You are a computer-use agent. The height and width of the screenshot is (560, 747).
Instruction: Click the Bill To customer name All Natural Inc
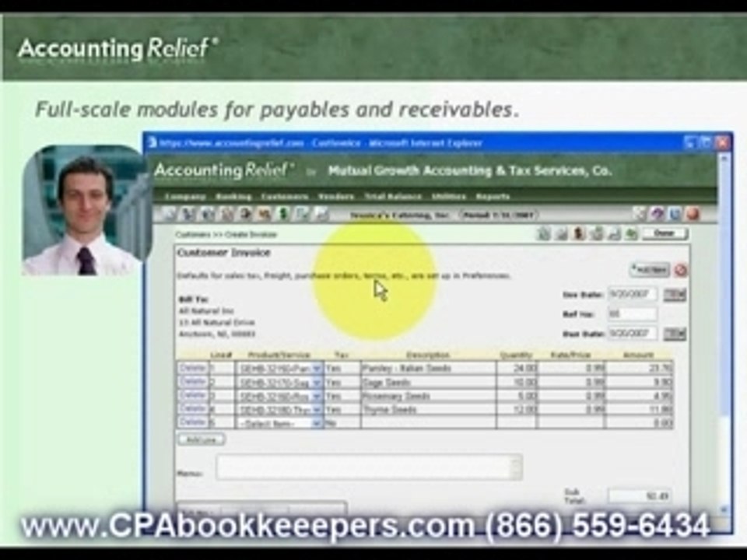[x=205, y=311]
